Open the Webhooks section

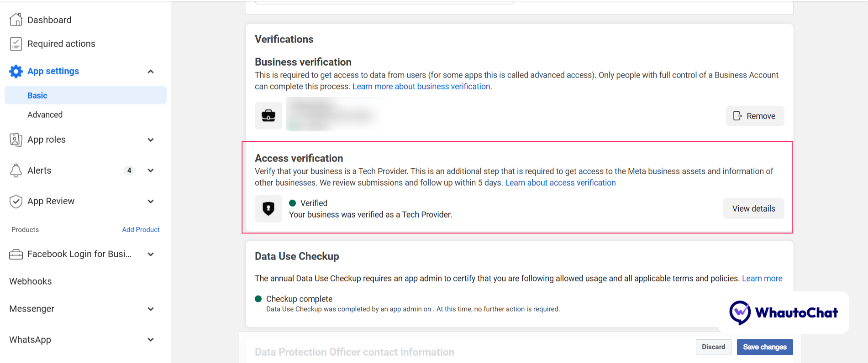(x=30, y=281)
